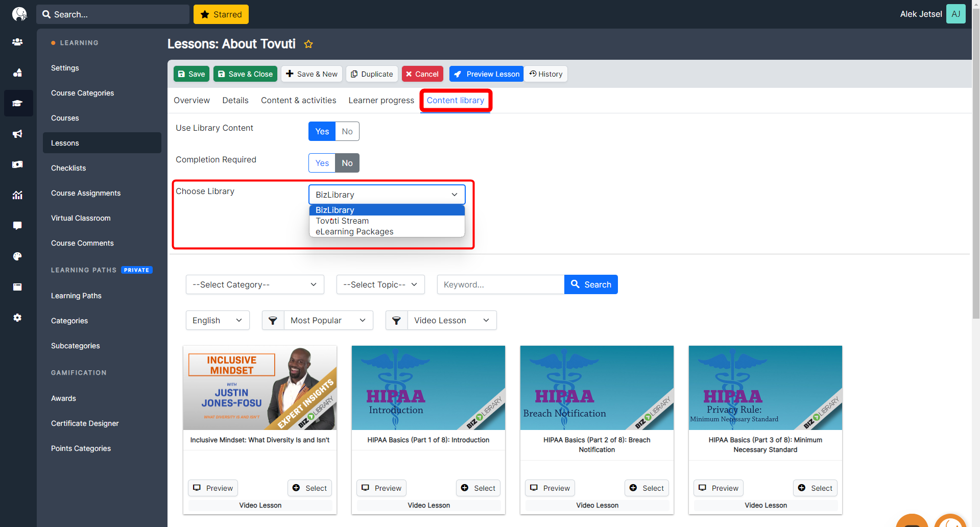Open Course Categories in sidebar
The width and height of the screenshot is (980, 527).
pyautogui.click(x=82, y=93)
